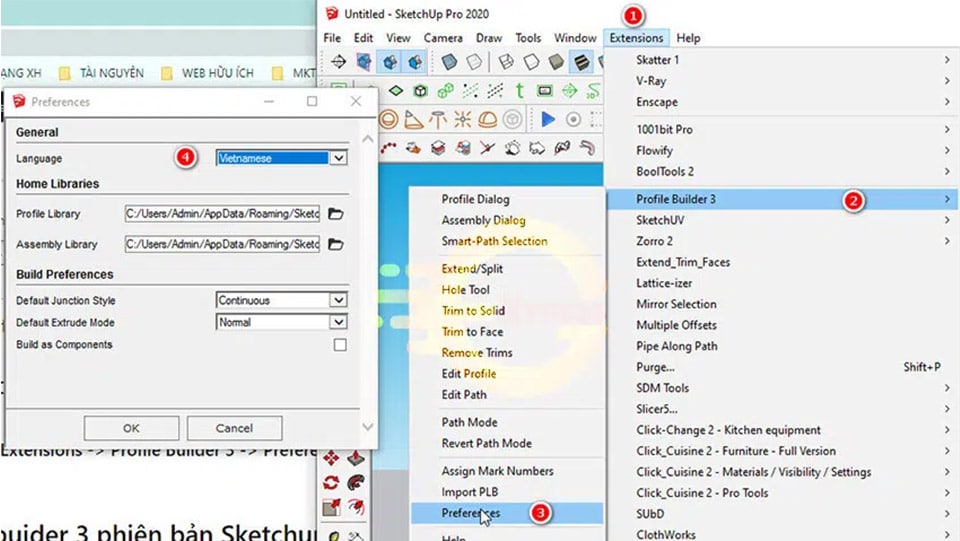Select the Rotate tool icon

(331, 482)
